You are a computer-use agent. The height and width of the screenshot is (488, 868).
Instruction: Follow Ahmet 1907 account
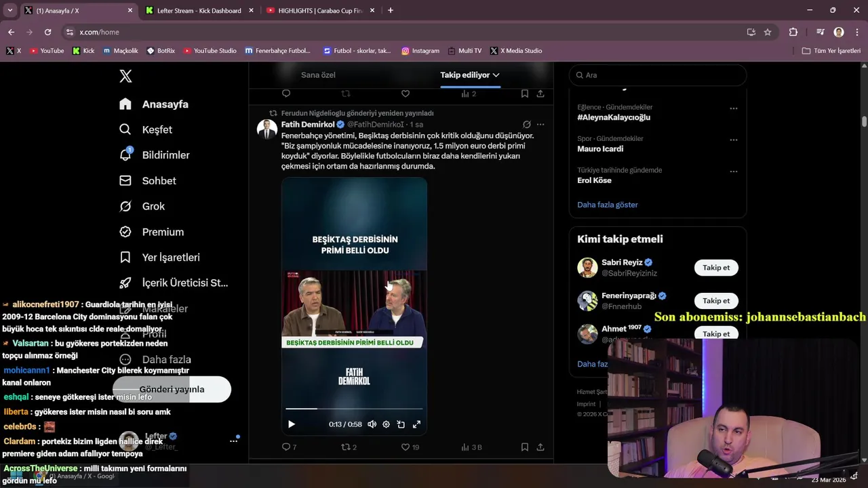pyautogui.click(x=716, y=333)
